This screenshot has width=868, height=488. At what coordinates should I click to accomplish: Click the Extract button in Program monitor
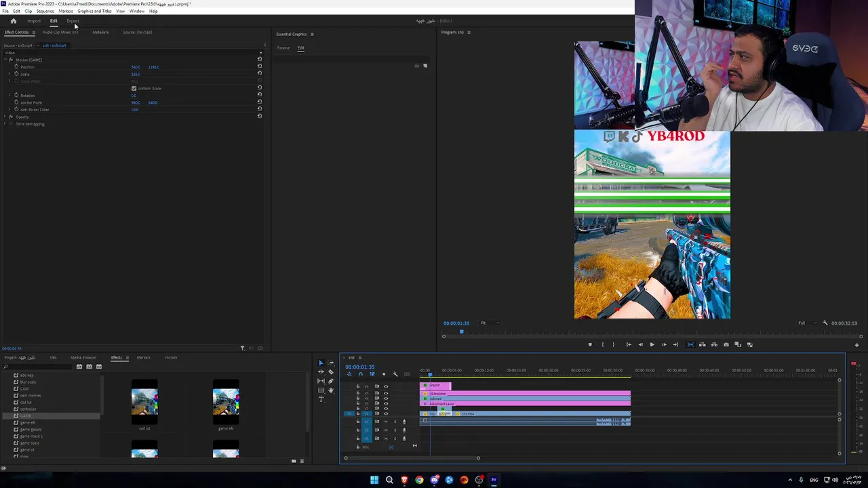714,344
